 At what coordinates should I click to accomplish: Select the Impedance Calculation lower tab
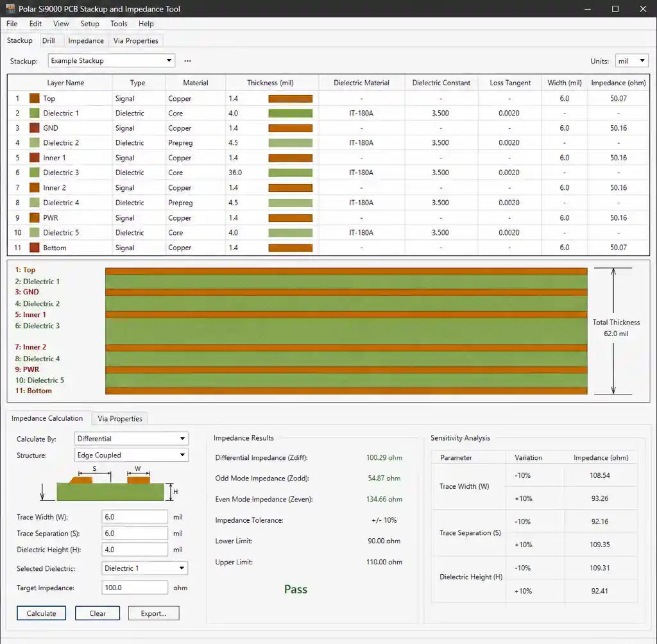pos(47,418)
